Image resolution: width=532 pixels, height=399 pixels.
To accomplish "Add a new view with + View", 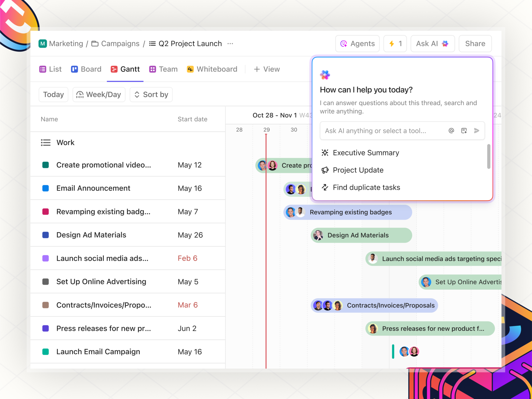I will tap(267, 69).
